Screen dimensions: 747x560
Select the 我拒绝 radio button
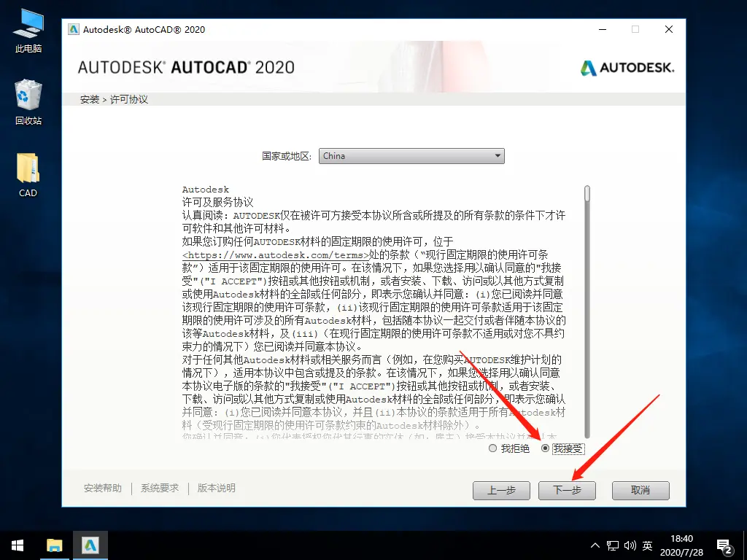point(492,448)
